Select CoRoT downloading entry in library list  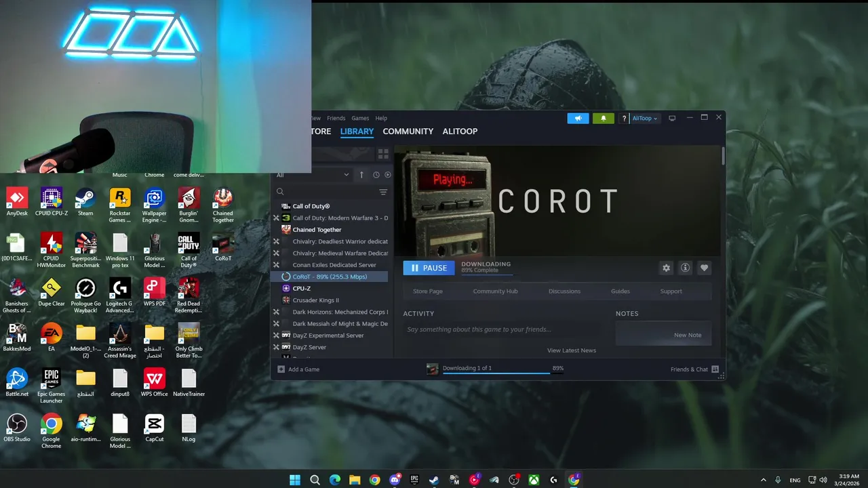[x=330, y=277]
